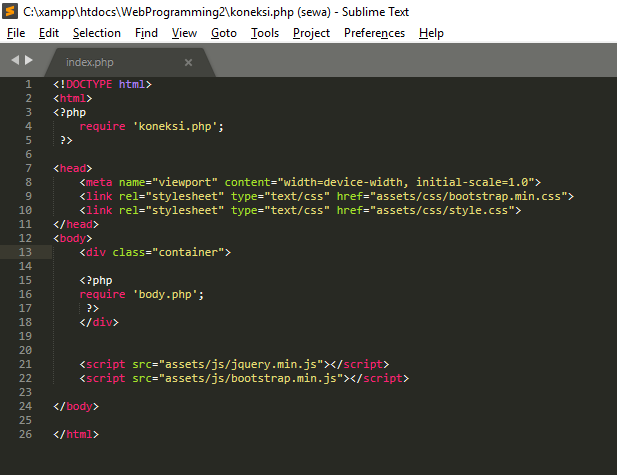Screen dimensions: 617x475
Task: Click line number 13 in the gutter
Action: coord(25,252)
